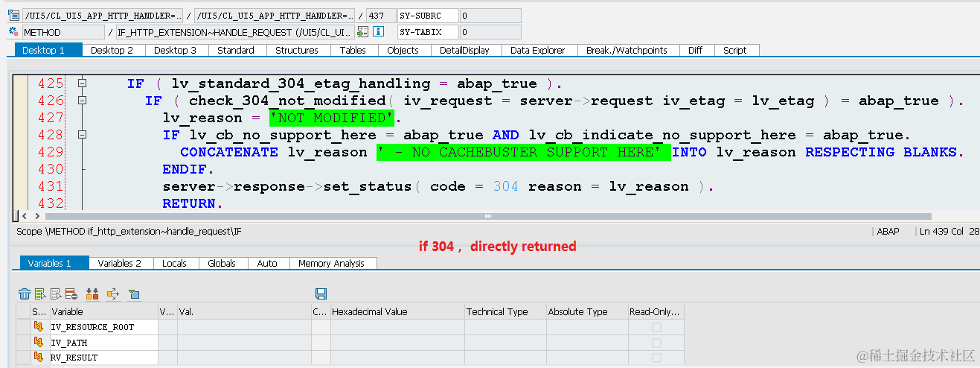The width and height of the screenshot is (980, 368).
Task: Switch to the Desktop 1 tab
Action: [48, 50]
